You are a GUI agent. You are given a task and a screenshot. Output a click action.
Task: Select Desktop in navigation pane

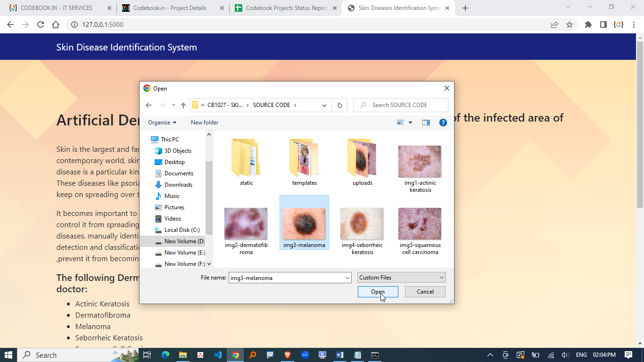coord(169,162)
